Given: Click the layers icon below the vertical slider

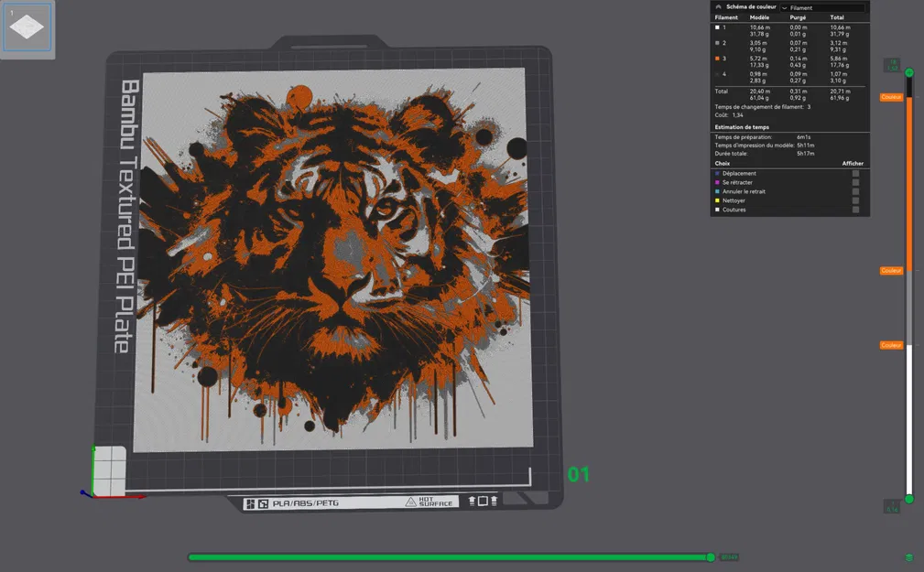Looking at the screenshot, I should (909, 557).
